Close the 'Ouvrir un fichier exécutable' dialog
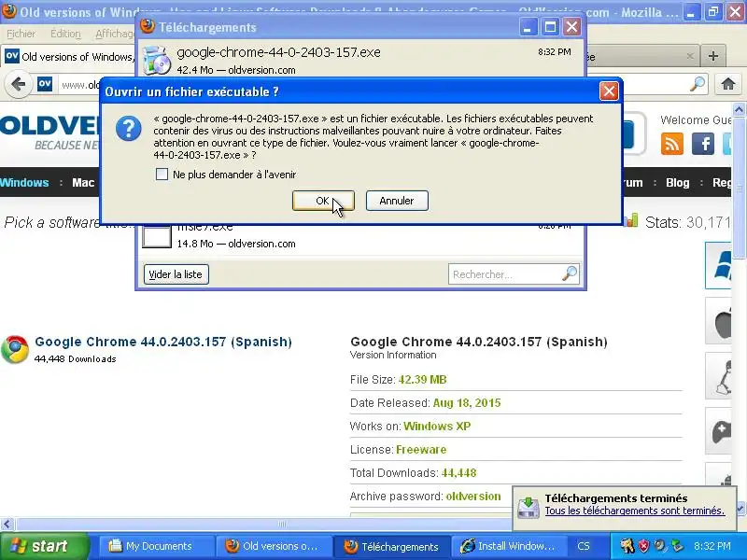 point(609,91)
